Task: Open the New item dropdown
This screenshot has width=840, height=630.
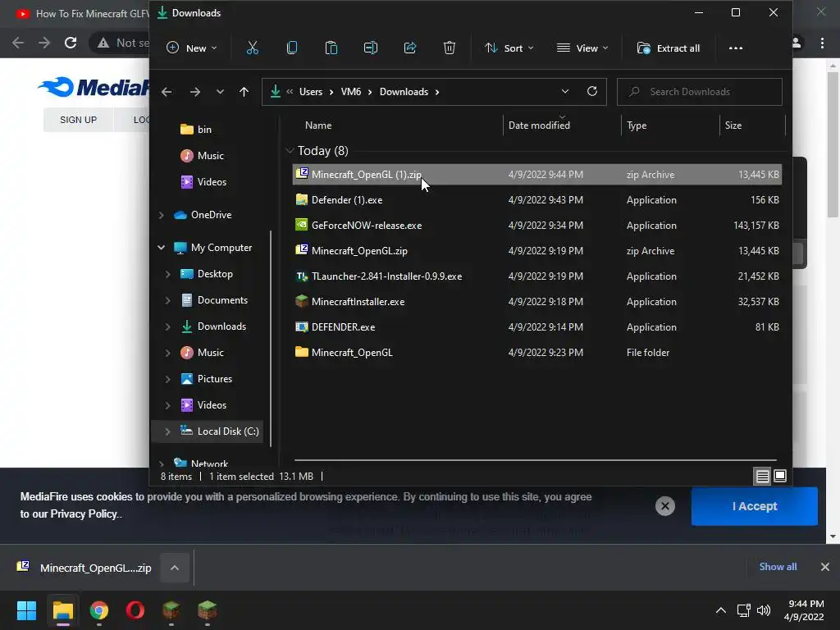Action: [192, 48]
